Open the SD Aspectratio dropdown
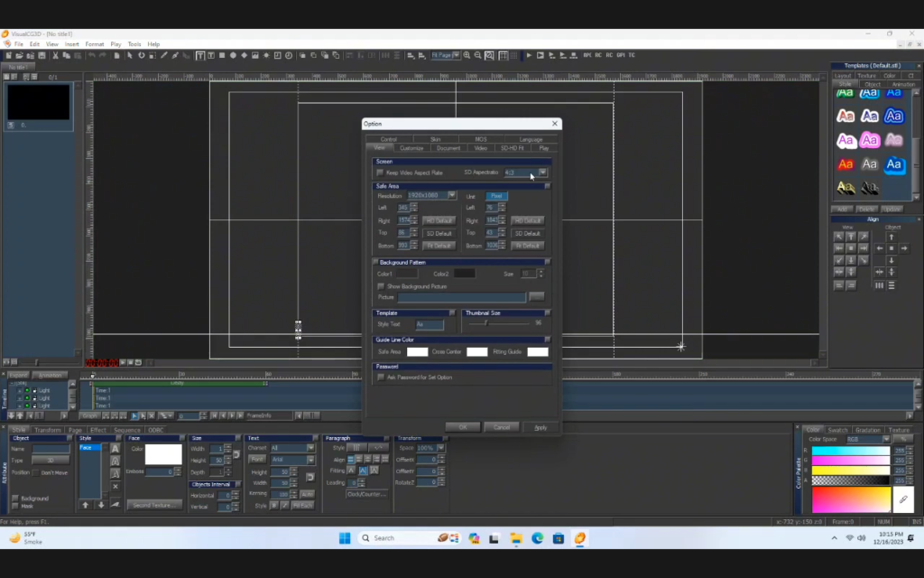The height and width of the screenshot is (578, 924). [x=542, y=172]
